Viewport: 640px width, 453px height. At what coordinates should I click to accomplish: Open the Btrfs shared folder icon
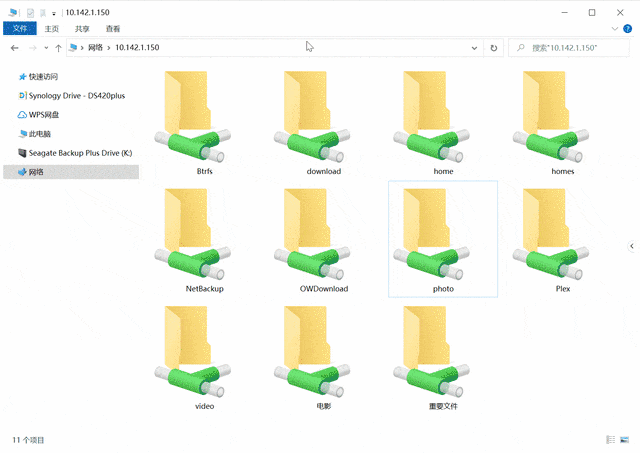[193, 117]
